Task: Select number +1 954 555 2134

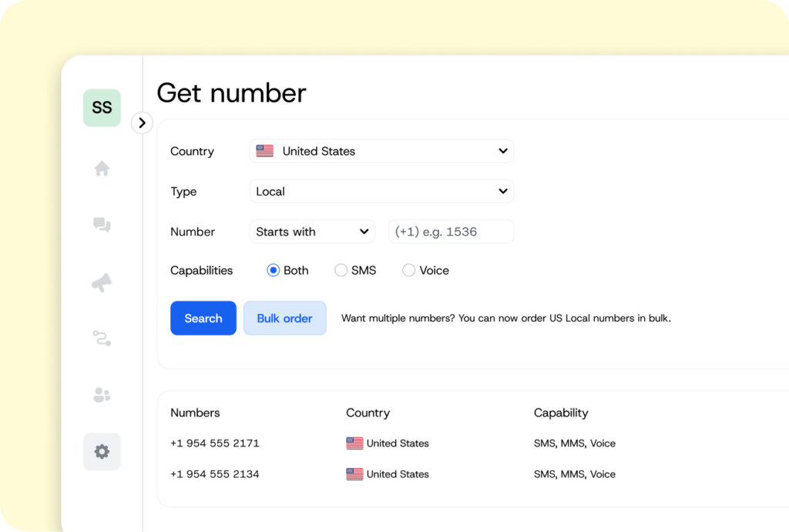Action: click(x=215, y=474)
